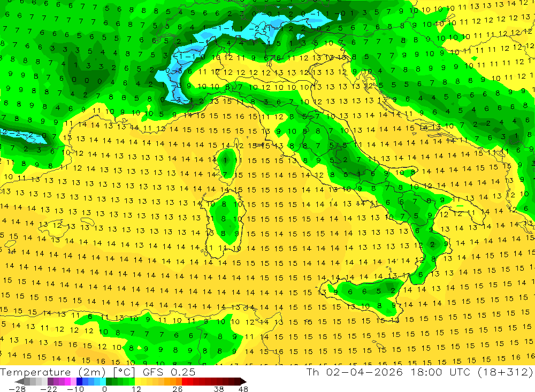The width and height of the screenshot is (535, 392).
Task: Click the dark maroon right arrow of the color bar
Action: click(243, 381)
